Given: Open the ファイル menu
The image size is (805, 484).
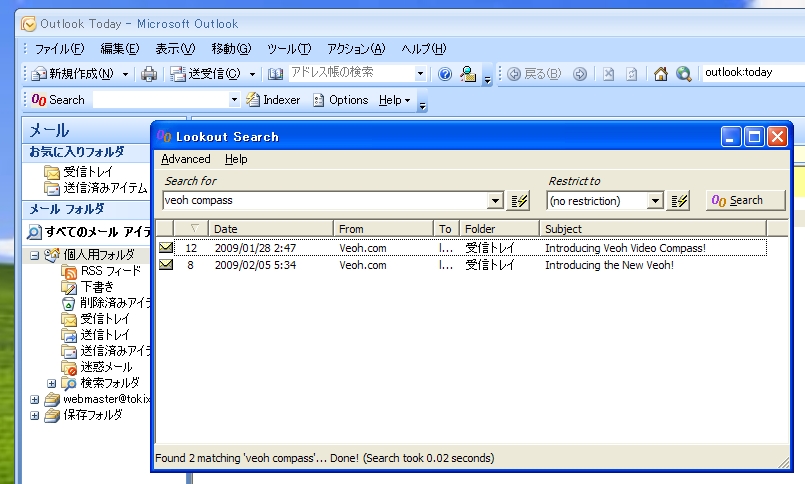Looking at the screenshot, I should 59,49.
